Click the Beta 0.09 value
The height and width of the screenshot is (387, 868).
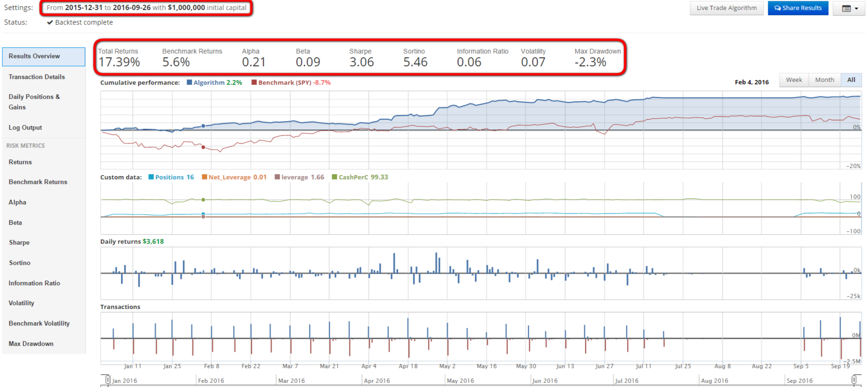click(308, 62)
